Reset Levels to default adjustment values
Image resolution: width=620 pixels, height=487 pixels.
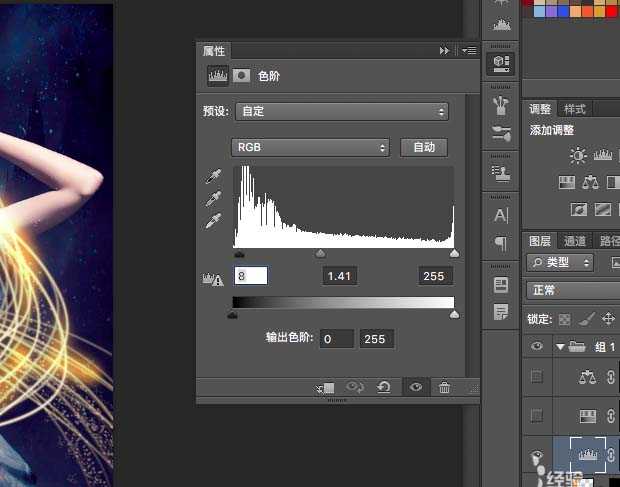383,387
